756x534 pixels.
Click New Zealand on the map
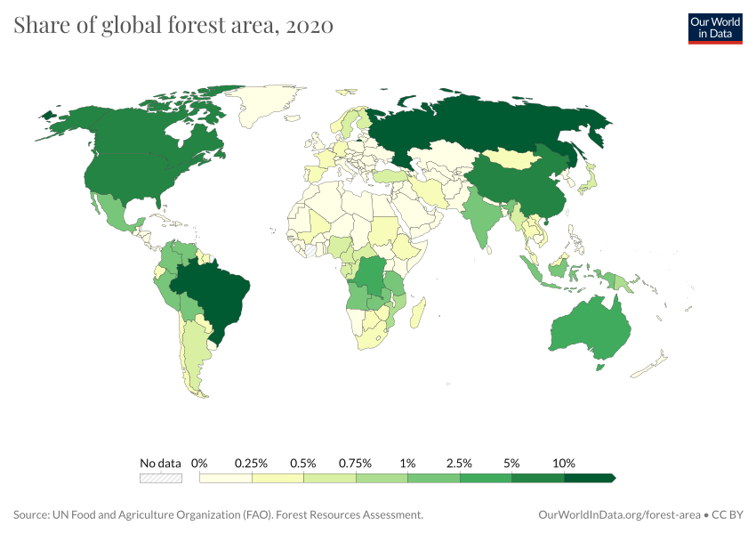(651, 364)
